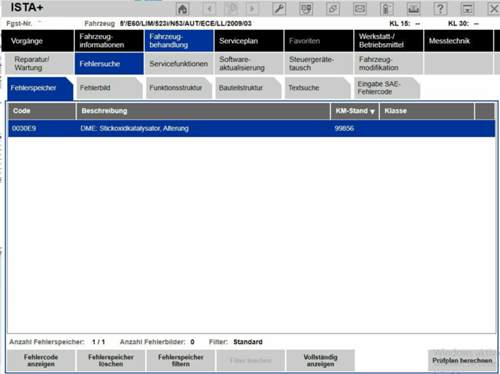Click the Beschreibung column header
Image resolution: width=500 pixels, height=374 pixels.
click(x=203, y=111)
